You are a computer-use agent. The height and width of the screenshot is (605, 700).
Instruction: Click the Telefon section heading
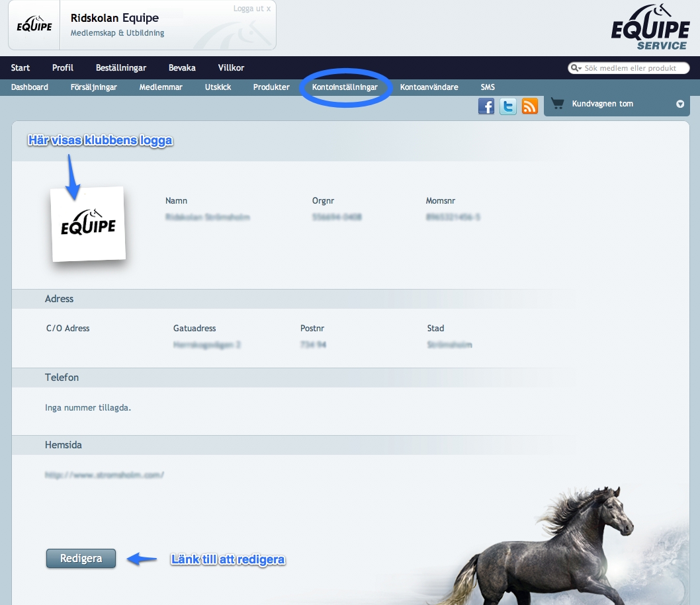62,378
